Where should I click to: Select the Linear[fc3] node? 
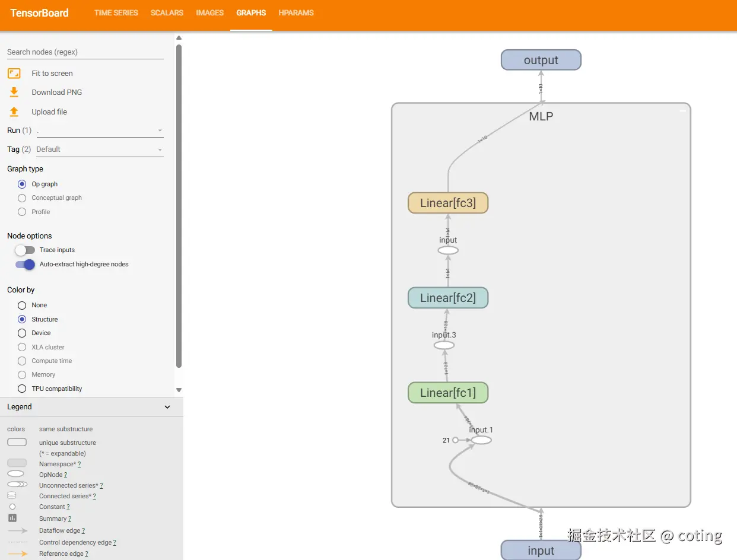coord(448,203)
